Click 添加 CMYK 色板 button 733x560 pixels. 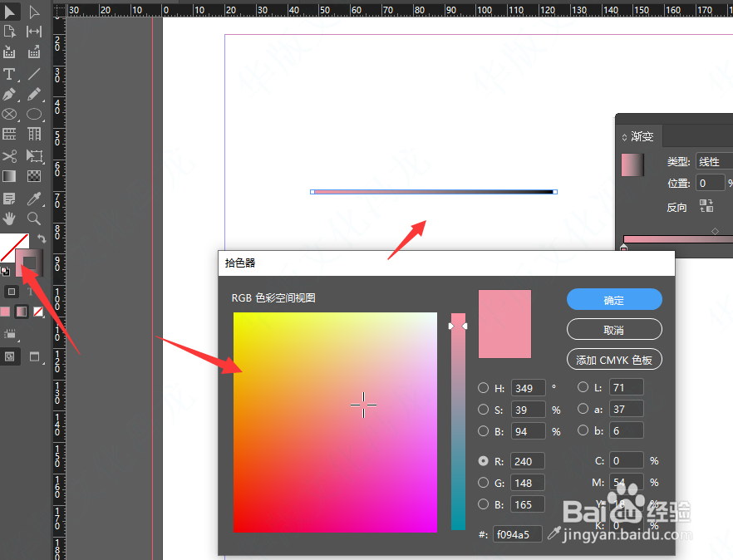[614, 360]
